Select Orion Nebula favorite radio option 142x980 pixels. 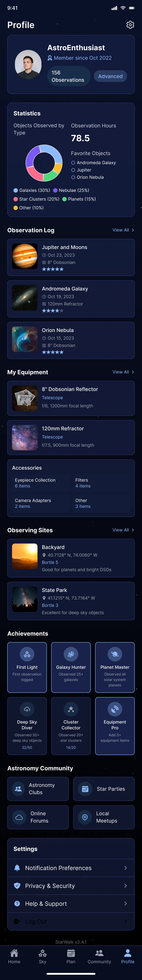click(x=73, y=177)
